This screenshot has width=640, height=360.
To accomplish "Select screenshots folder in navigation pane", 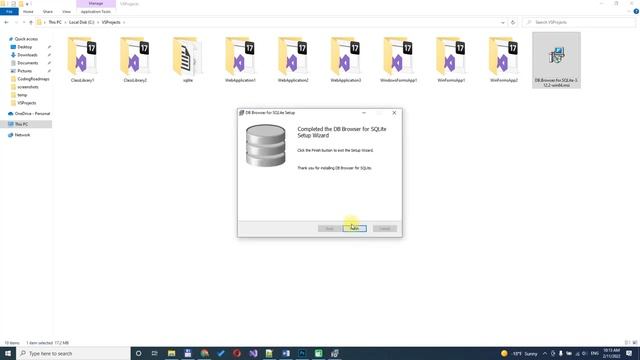I will (28, 87).
